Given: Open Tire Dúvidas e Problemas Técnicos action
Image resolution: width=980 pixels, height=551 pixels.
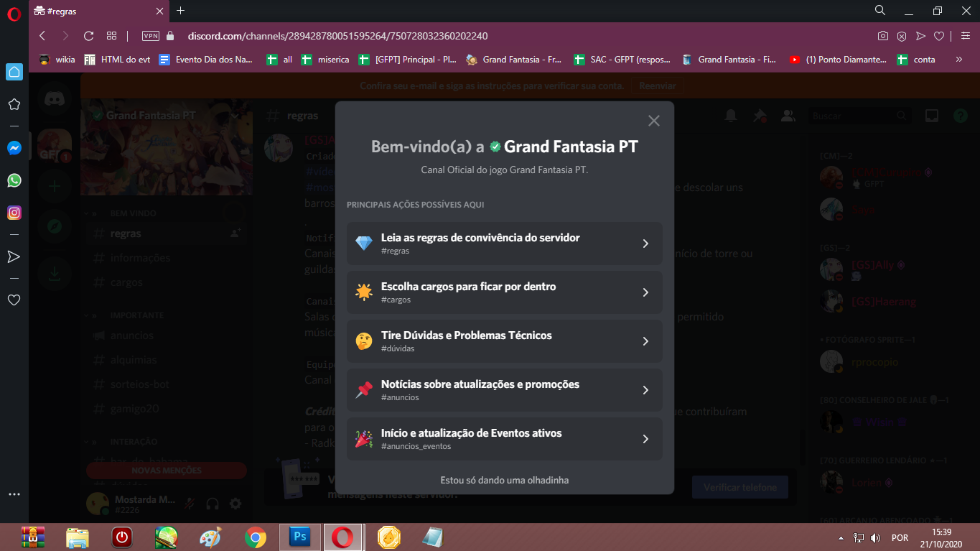Looking at the screenshot, I should click(504, 341).
